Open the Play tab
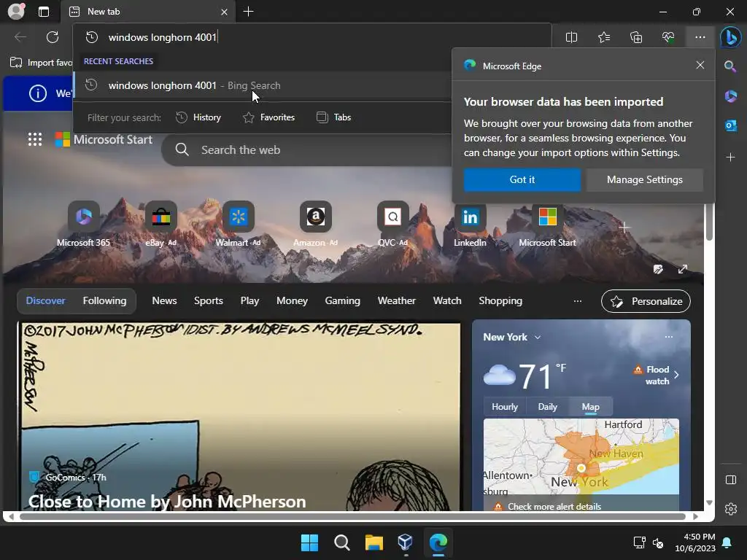This screenshot has height=560, width=747. coord(249,301)
